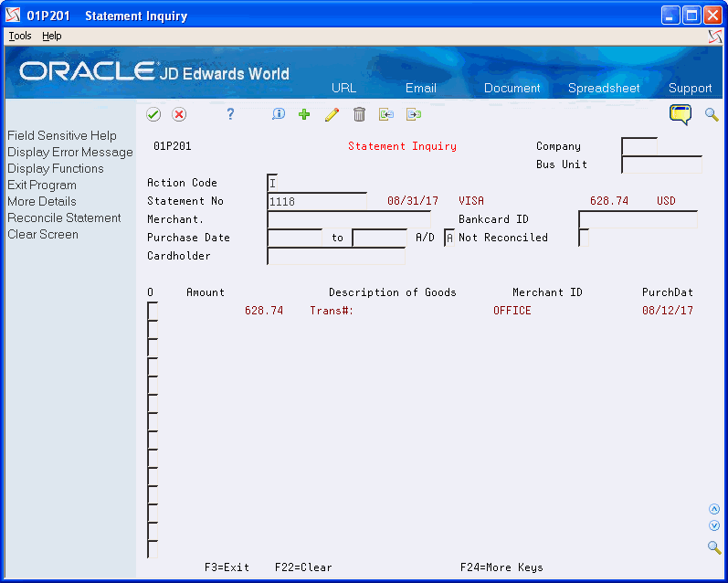728x583 pixels.
Task: Focus the Not Reconciled field
Action: pyautogui.click(x=584, y=238)
